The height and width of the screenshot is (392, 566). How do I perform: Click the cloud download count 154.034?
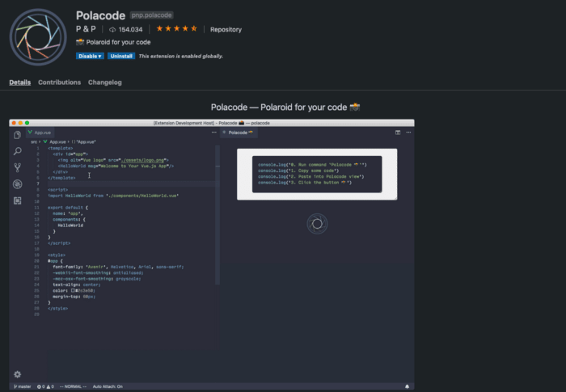pyautogui.click(x=126, y=30)
